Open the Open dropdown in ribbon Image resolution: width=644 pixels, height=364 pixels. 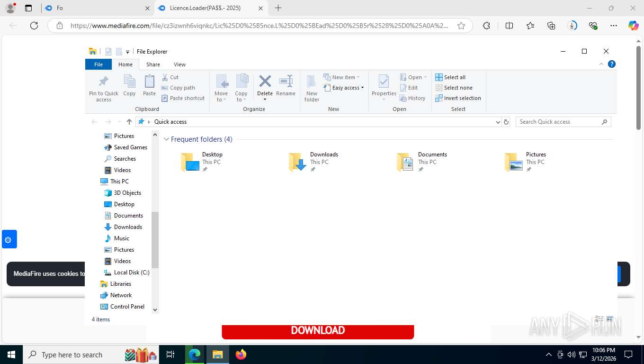413,77
